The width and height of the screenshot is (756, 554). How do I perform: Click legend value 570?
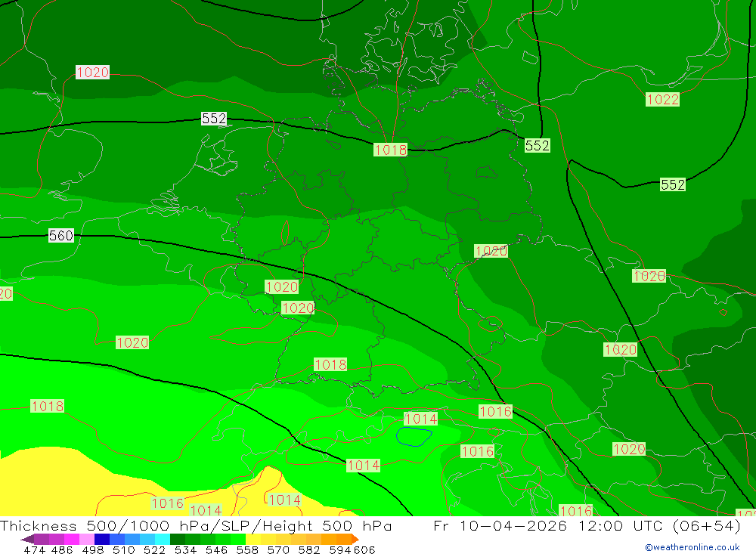tap(278, 549)
